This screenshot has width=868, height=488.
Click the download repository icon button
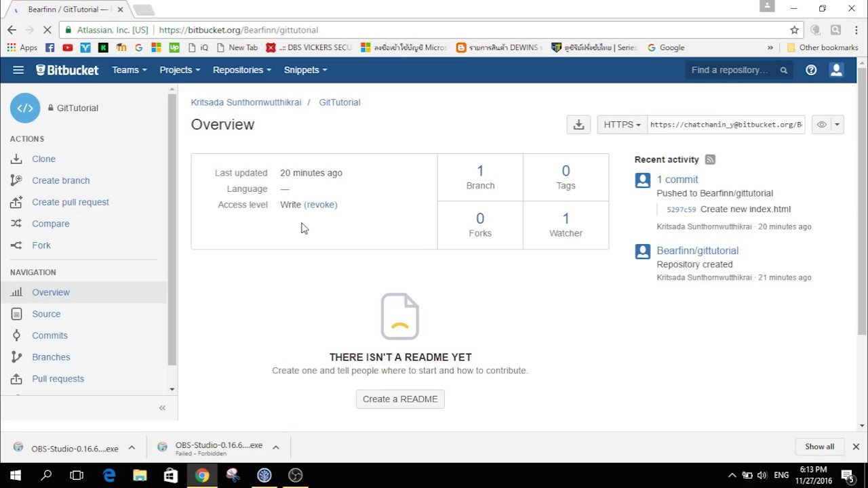pos(578,125)
